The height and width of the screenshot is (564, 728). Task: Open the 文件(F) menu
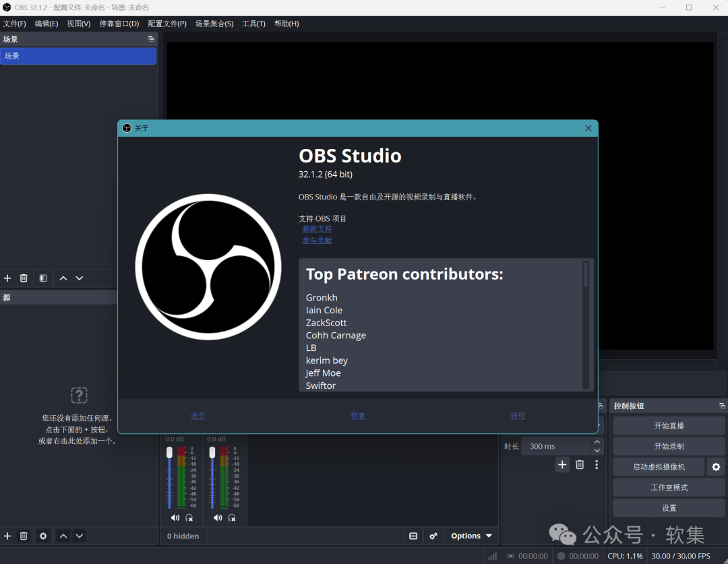click(x=14, y=24)
